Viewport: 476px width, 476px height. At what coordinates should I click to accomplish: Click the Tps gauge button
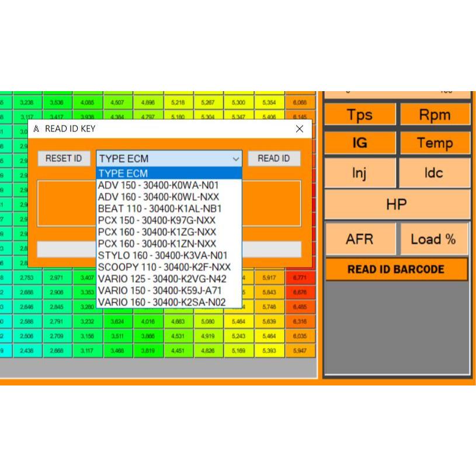click(360, 114)
